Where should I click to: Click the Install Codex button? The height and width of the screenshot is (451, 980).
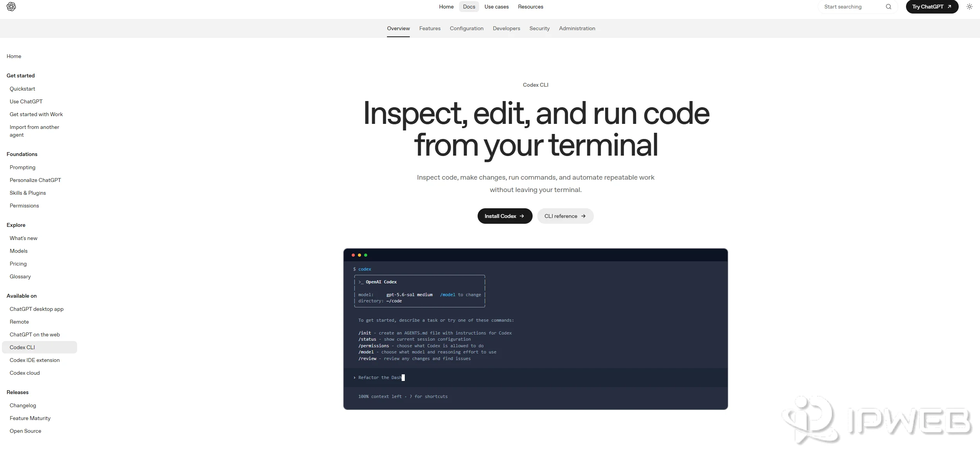[x=504, y=216]
